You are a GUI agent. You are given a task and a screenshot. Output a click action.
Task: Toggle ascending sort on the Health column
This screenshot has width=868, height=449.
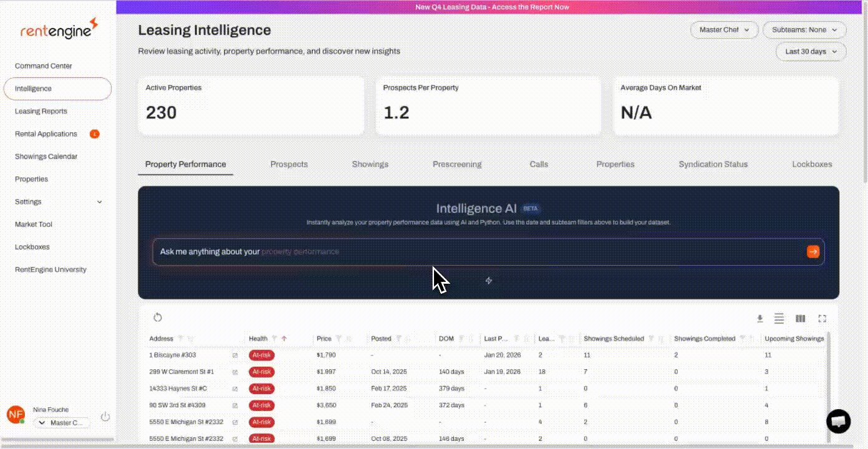point(285,339)
